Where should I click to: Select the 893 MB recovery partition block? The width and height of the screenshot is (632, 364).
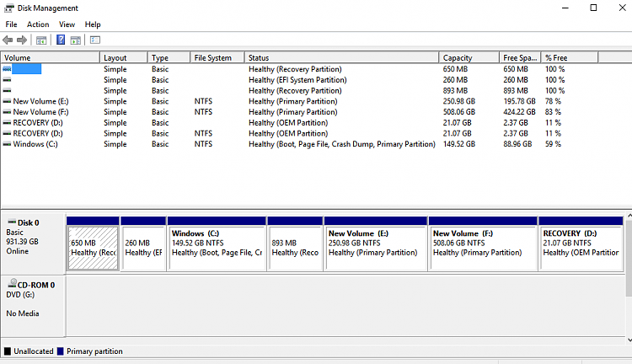click(x=295, y=249)
